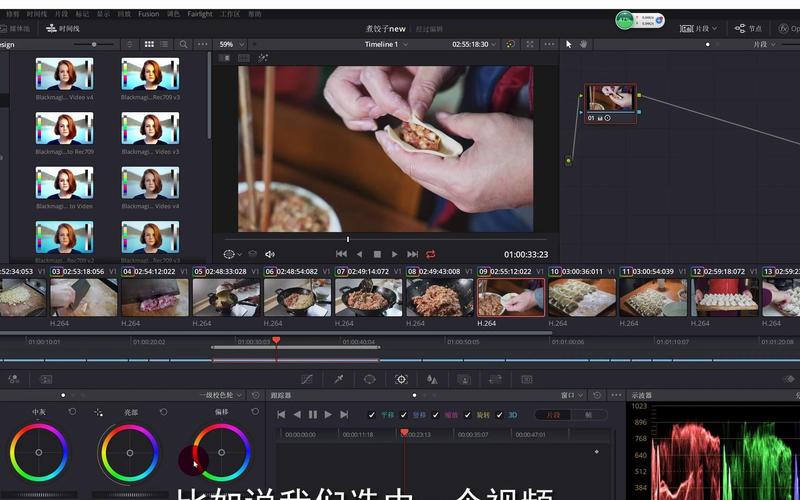The height and width of the screenshot is (500, 800).
Task: Toggle viewer audio mute speaker icon
Action: pos(270,254)
